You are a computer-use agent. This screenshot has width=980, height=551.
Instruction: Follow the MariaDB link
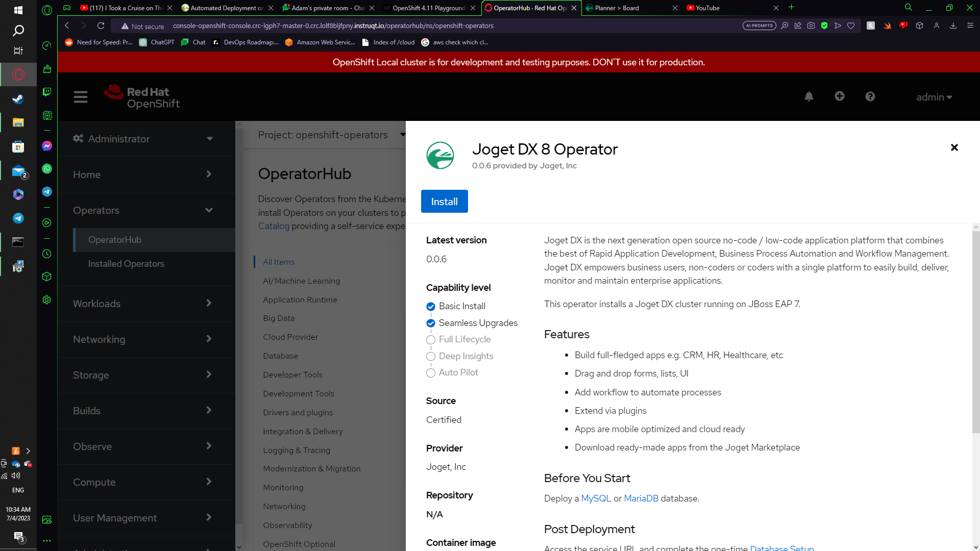[x=641, y=498]
